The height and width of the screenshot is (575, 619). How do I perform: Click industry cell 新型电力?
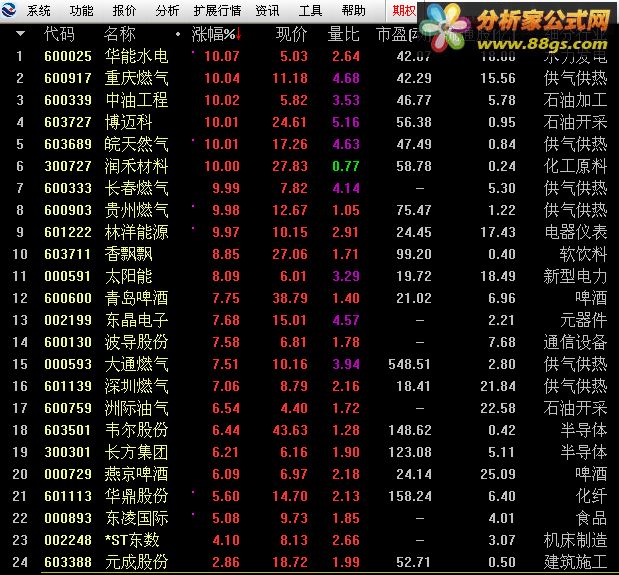pos(576,276)
